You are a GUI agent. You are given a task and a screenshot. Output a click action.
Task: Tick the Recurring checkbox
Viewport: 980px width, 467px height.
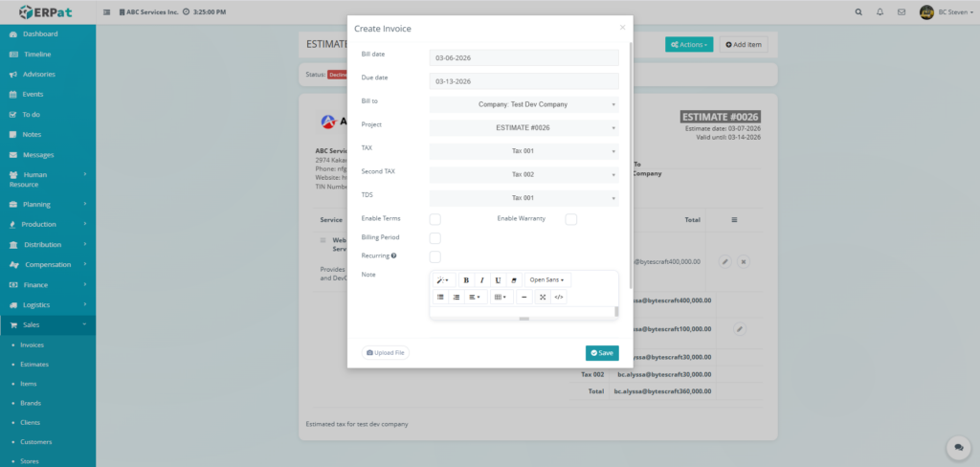435,256
